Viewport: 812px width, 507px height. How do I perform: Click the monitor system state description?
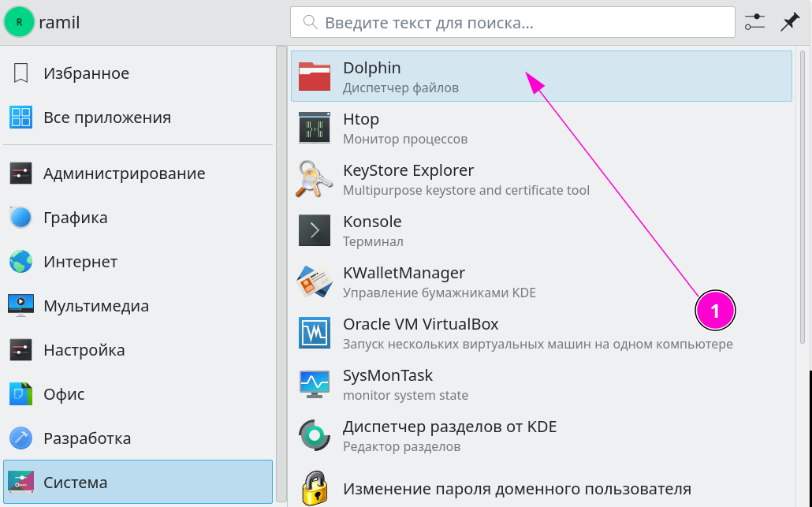point(405,395)
